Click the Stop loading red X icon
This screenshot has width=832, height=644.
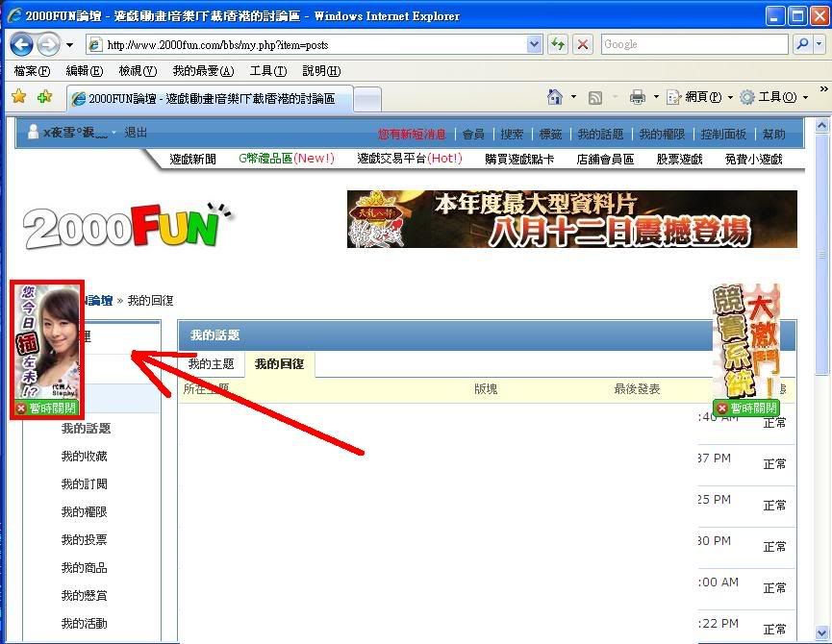pos(583,44)
